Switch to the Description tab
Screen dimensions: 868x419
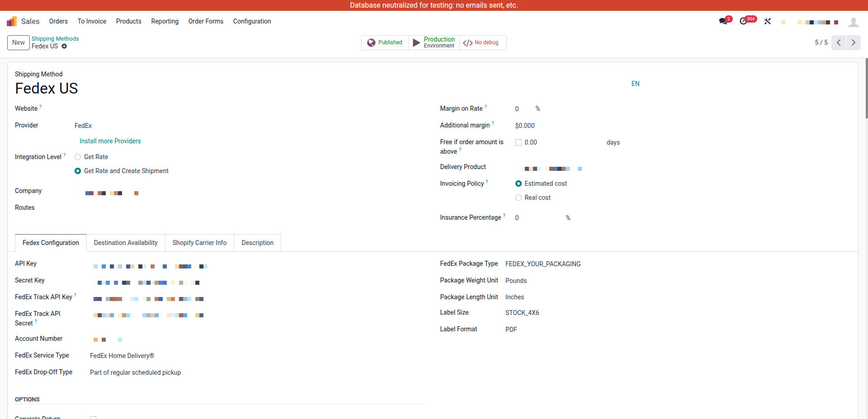click(258, 243)
